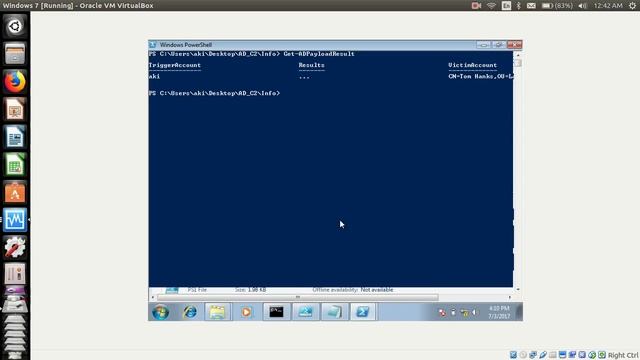Open the notebook taskbar icon beside PowerShell
640x360 pixels.
click(334, 312)
